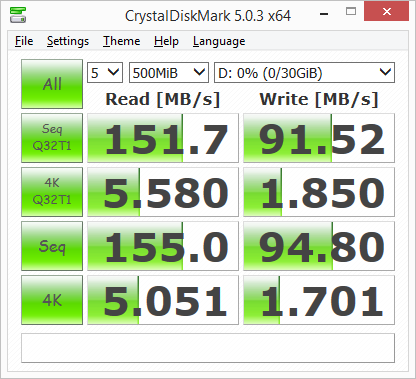
Task: Open the Help menu
Action: pyautogui.click(x=166, y=41)
